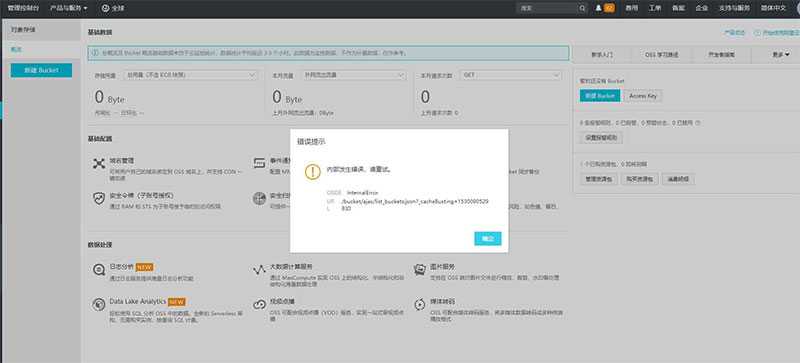The width and height of the screenshot is (800, 363).
Task: Open the Data Lake Analytics link text
Action: [137, 301]
